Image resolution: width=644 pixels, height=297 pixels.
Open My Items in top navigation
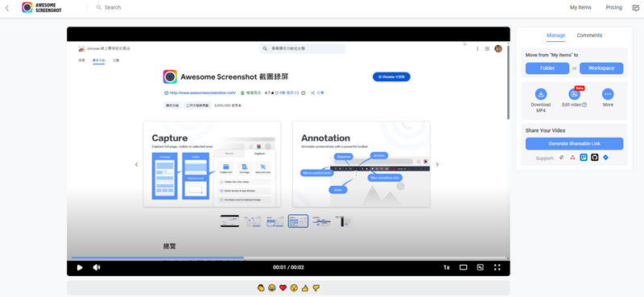[580, 7]
